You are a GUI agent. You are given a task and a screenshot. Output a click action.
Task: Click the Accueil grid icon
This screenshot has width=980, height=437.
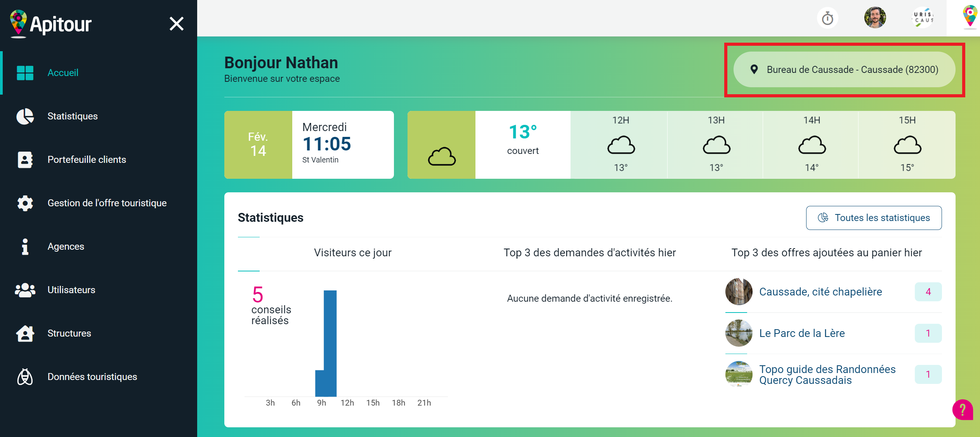[x=25, y=73]
